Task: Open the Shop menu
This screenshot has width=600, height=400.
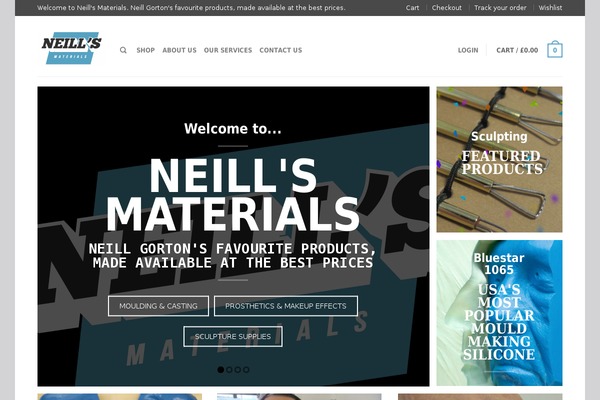Action: 145,50
